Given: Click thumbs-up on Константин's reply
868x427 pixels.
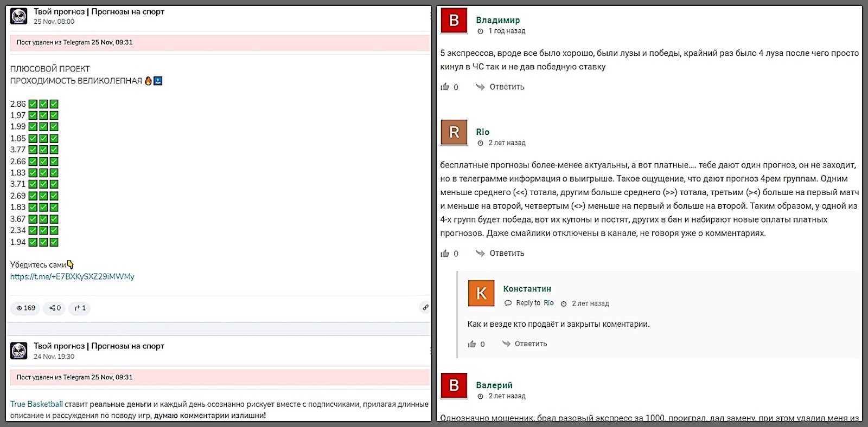Looking at the screenshot, I should click(472, 344).
